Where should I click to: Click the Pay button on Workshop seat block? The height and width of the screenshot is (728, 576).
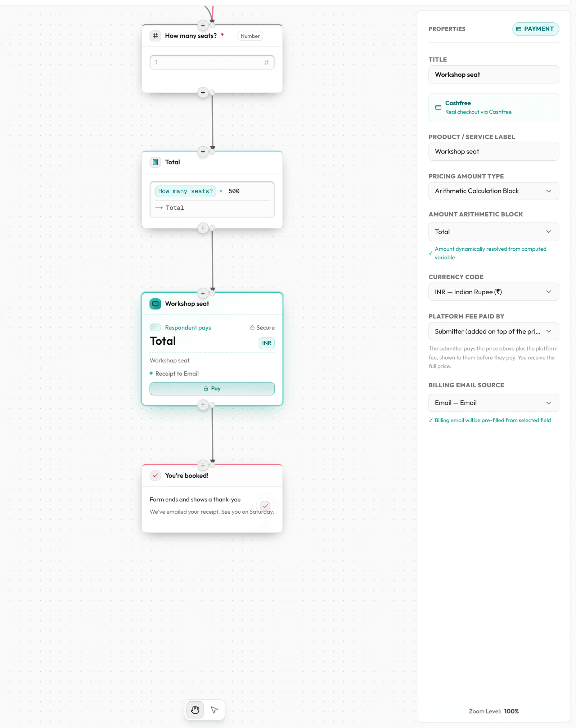(x=212, y=389)
